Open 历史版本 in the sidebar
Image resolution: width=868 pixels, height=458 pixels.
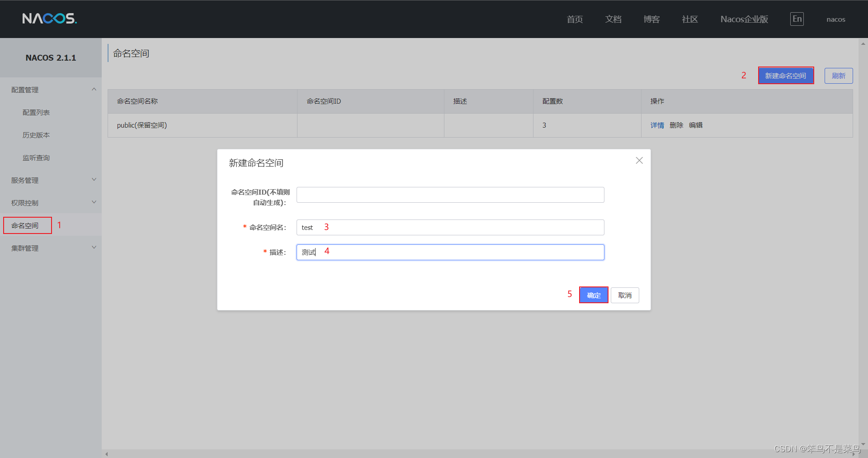click(x=36, y=135)
